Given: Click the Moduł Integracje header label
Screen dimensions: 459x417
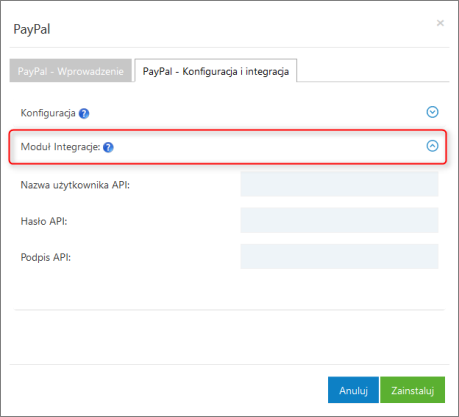Looking at the screenshot, I should [60, 147].
